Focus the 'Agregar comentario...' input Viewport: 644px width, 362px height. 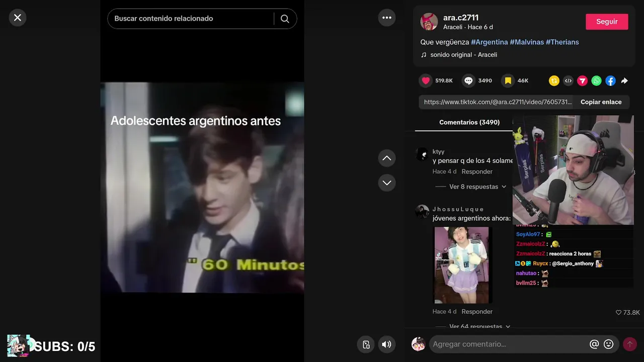point(508,344)
